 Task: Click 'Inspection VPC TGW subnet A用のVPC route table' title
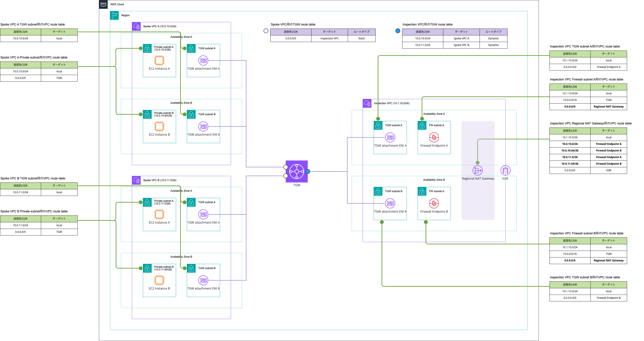pyautogui.click(x=585, y=47)
